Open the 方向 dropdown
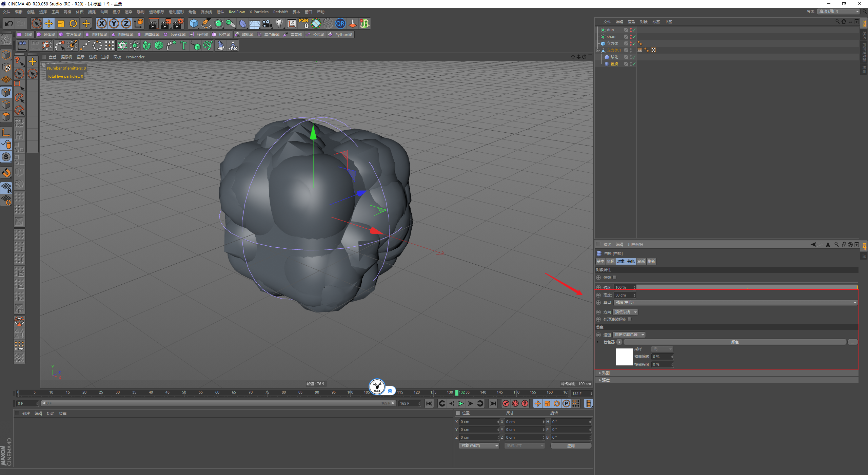The height and width of the screenshot is (475, 868). (626, 312)
